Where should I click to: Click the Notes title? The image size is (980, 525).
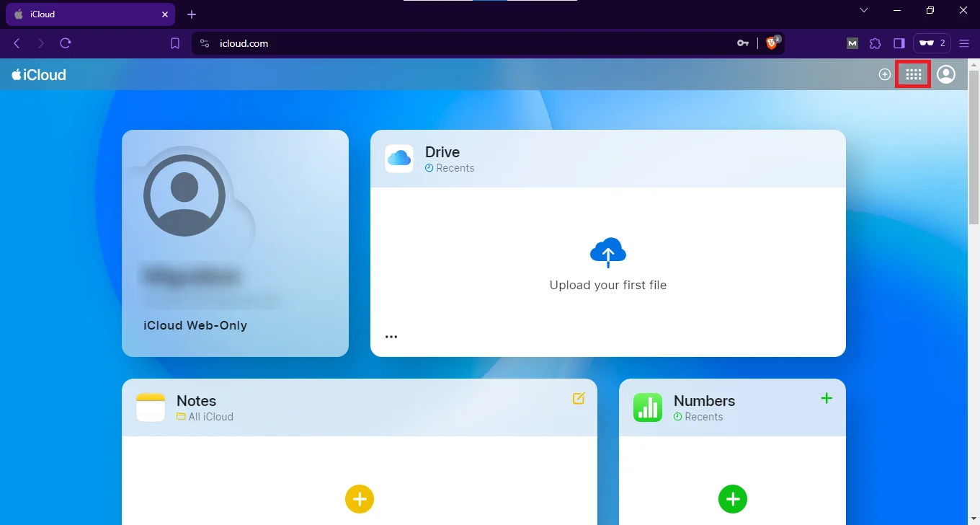(x=196, y=401)
